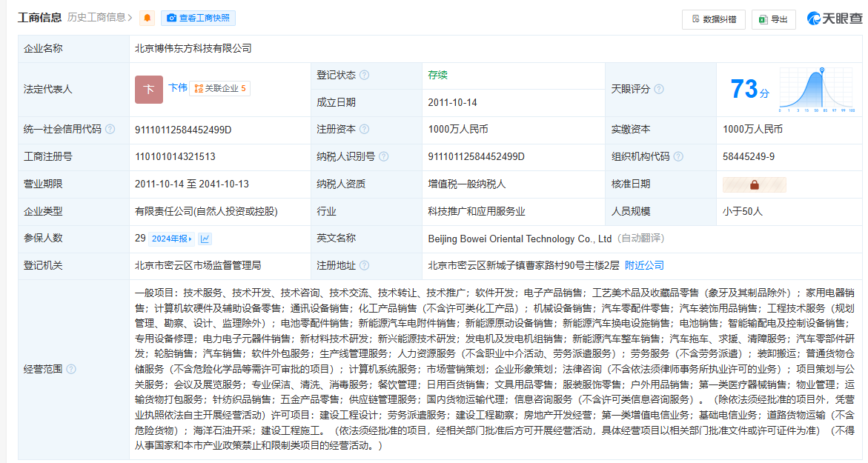Image resolution: width=868 pixels, height=463 pixels.
Task: Click help icon next to 纳税人识别号
Action: [384, 156]
